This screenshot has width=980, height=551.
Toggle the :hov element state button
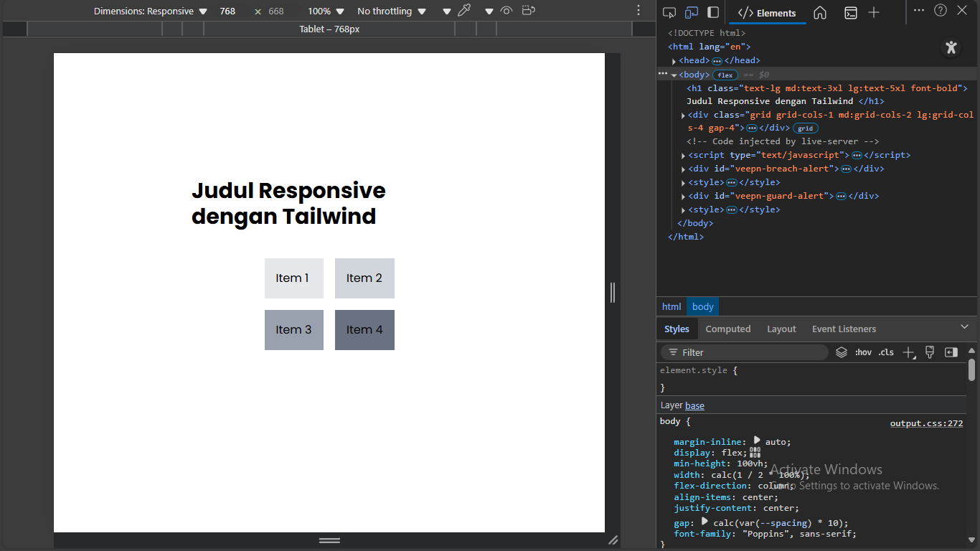click(863, 352)
